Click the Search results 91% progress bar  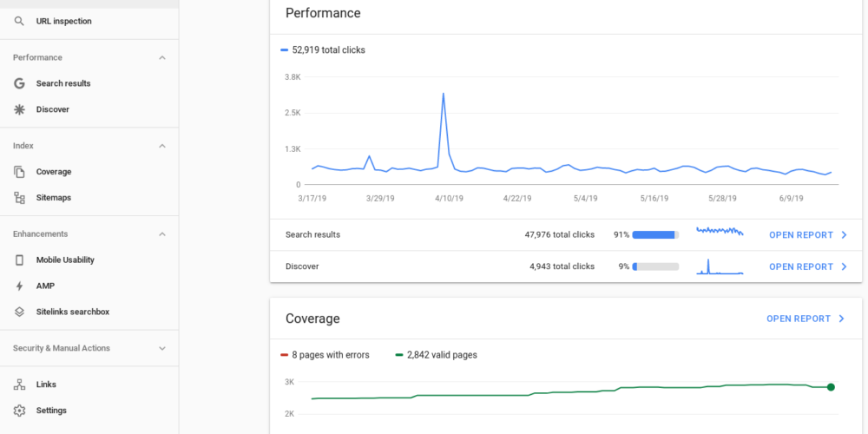(655, 235)
